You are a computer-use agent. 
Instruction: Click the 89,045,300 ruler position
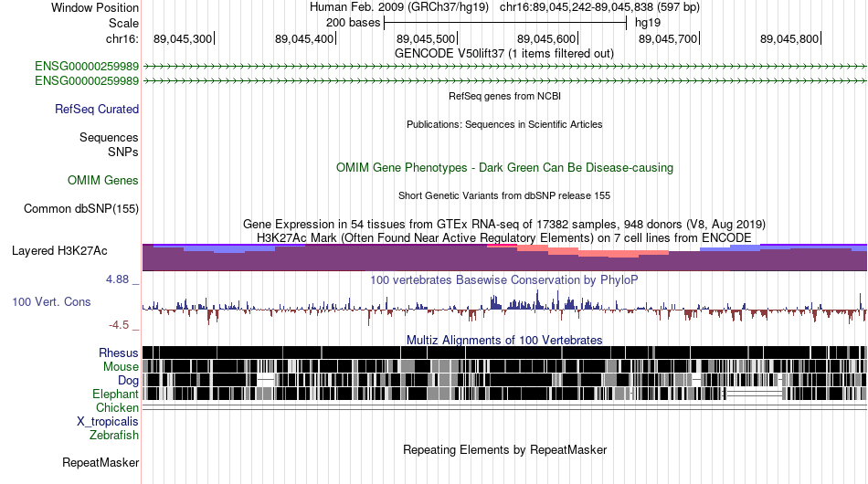184,38
